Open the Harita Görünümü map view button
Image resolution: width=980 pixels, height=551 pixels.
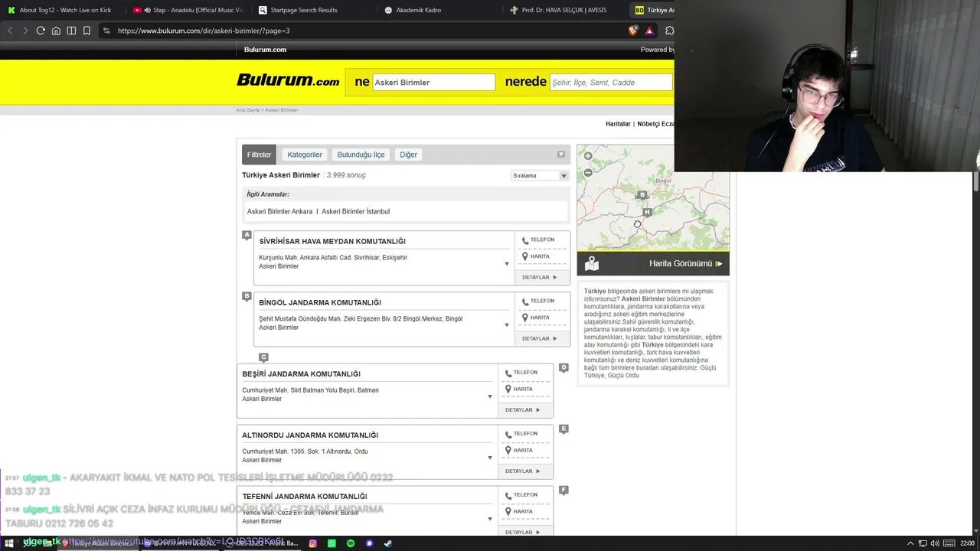(653, 263)
